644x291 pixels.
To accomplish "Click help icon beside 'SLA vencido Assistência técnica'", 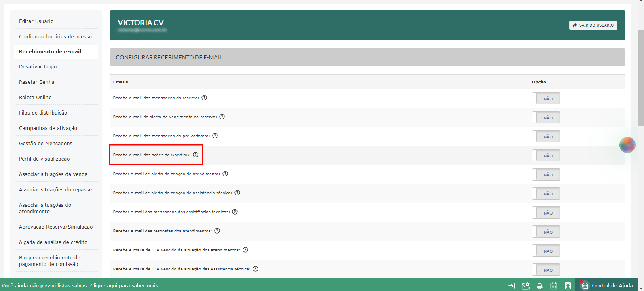I will (x=255, y=269).
